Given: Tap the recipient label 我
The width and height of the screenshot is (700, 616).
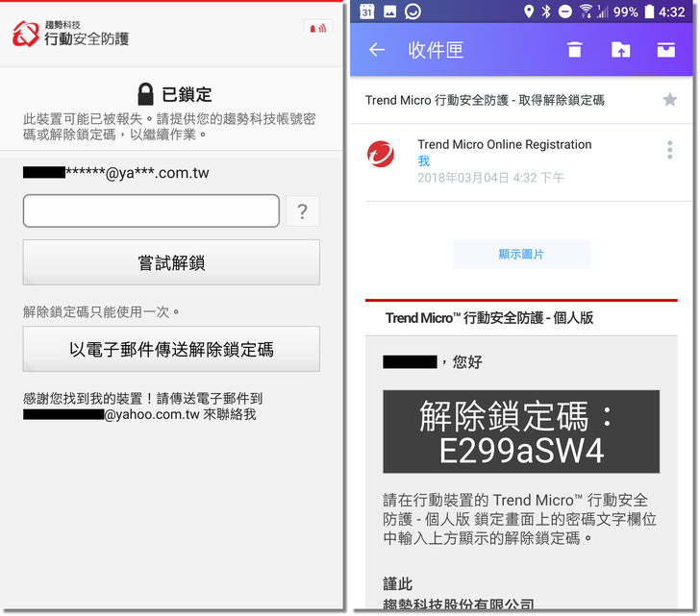Looking at the screenshot, I should click(x=424, y=160).
